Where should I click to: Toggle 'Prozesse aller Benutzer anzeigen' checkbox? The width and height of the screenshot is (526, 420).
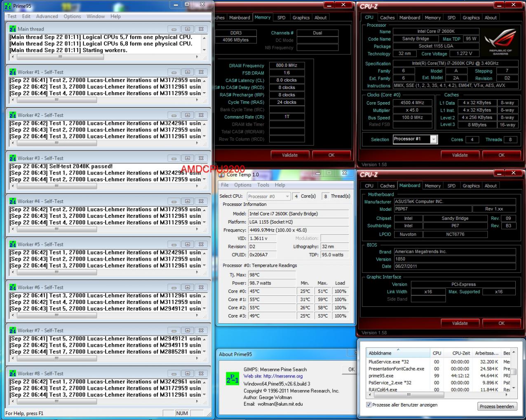pos(369,405)
